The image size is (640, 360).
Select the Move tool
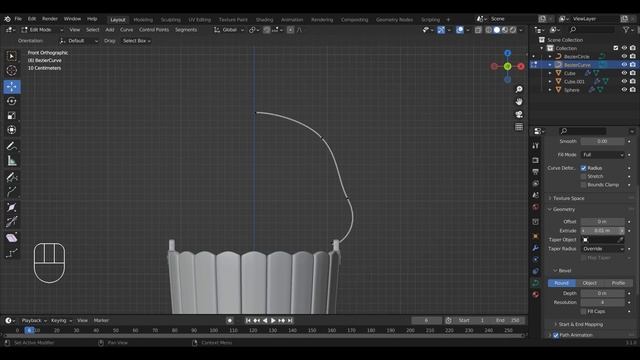[x=11, y=87]
